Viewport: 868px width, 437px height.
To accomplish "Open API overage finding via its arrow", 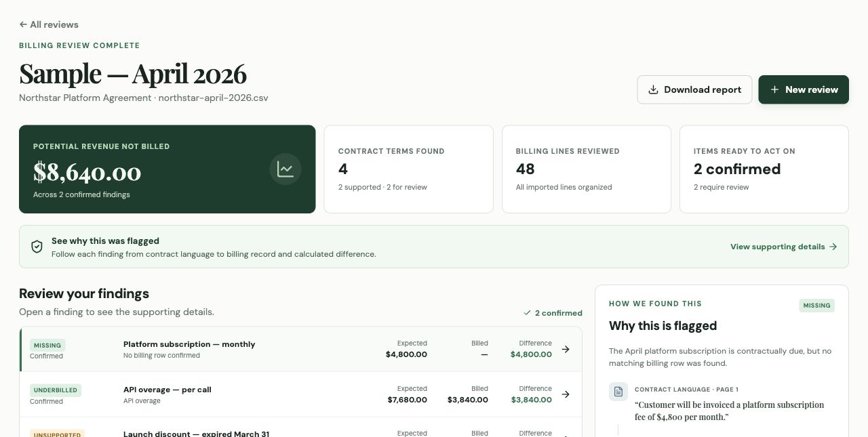I will coord(566,394).
